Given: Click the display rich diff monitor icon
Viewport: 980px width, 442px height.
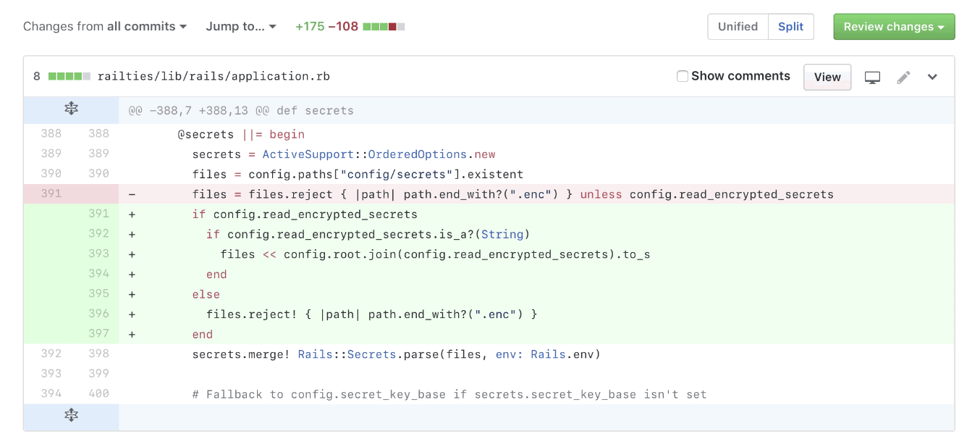Looking at the screenshot, I should (x=872, y=78).
